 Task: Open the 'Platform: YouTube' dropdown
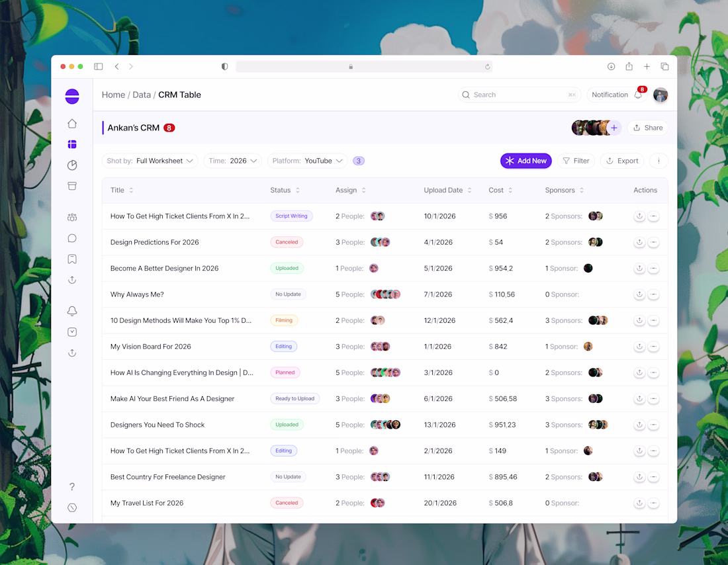pyautogui.click(x=307, y=161)
